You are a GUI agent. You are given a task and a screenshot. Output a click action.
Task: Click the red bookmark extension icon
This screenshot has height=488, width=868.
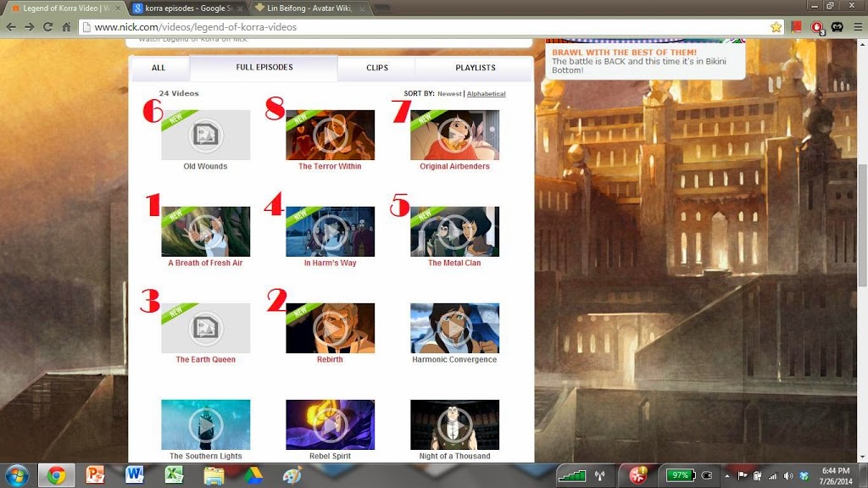(x=796, y=26)
